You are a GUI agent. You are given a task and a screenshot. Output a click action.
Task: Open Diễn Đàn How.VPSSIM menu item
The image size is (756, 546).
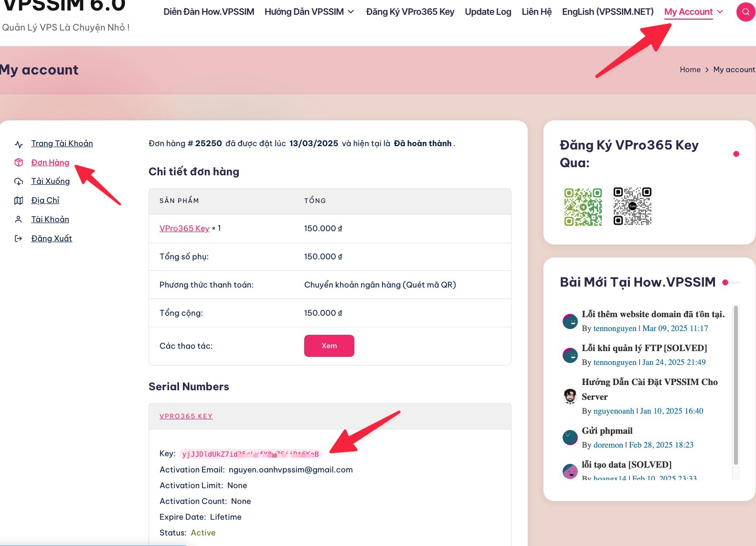pyautogui.click(x=209, y=12)
